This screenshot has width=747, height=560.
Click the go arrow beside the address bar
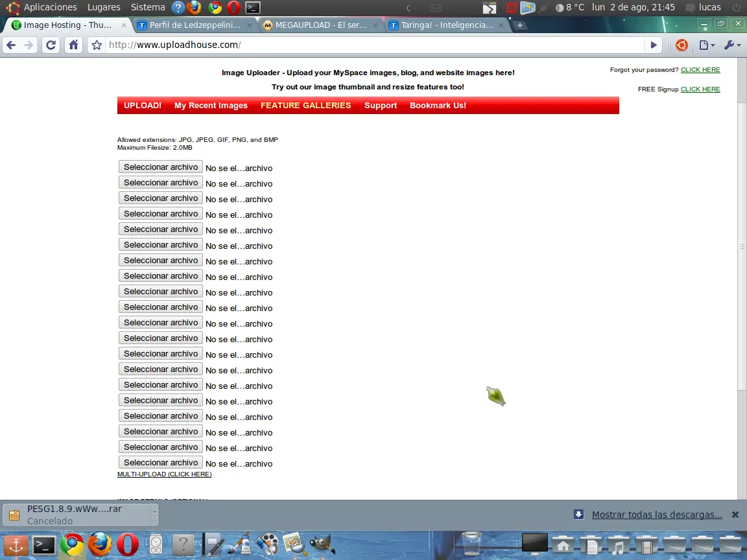654,45
